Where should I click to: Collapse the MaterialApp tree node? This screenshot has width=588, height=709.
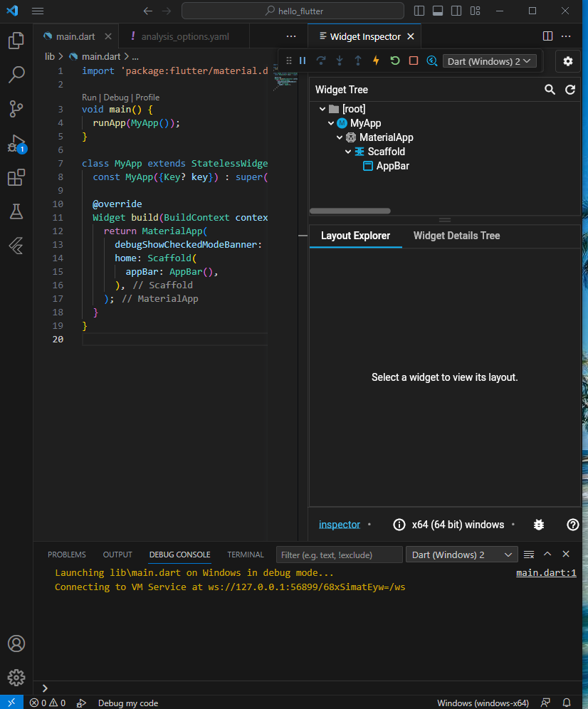coord(340,137)
